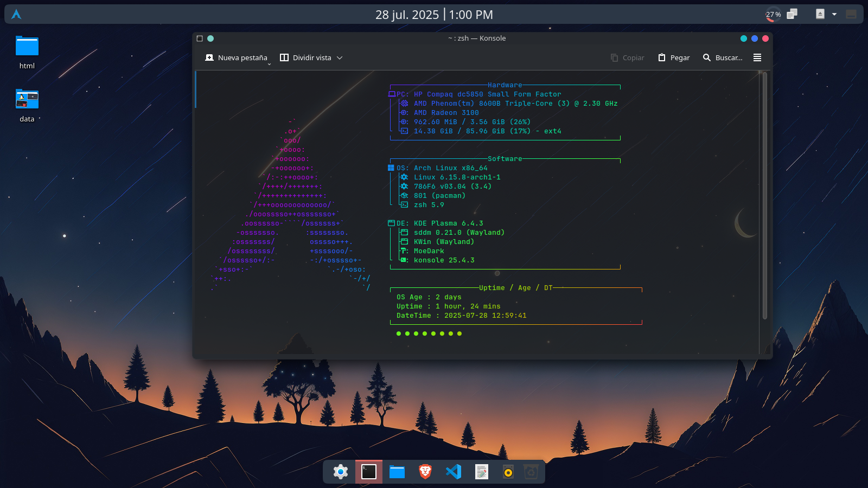
Task: Launch the yellow speaker music app
Action: [508, 472]
